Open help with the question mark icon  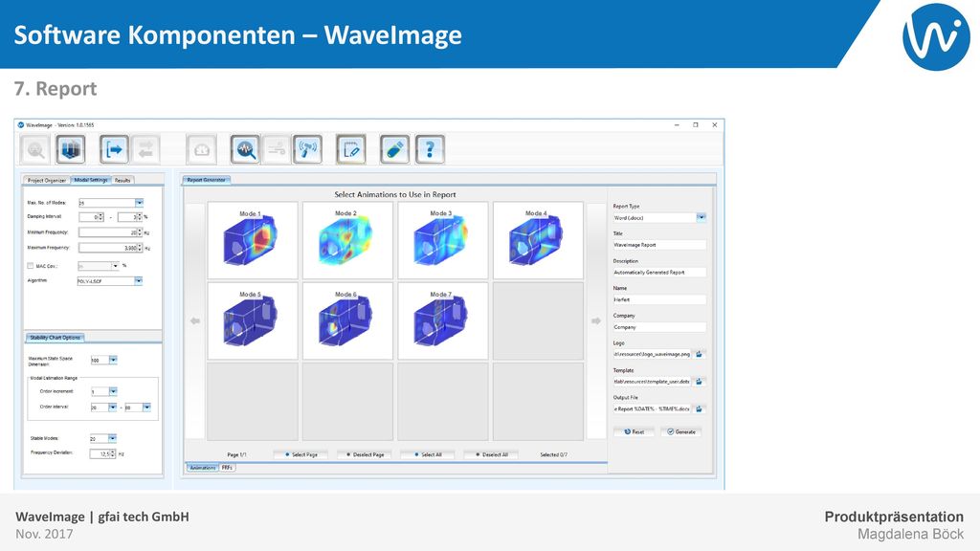pos(430,150)
